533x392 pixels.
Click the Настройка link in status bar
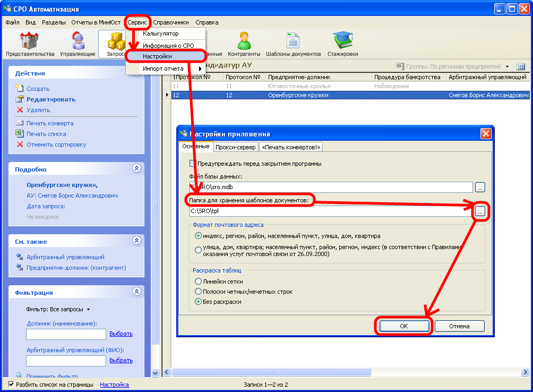114,385
